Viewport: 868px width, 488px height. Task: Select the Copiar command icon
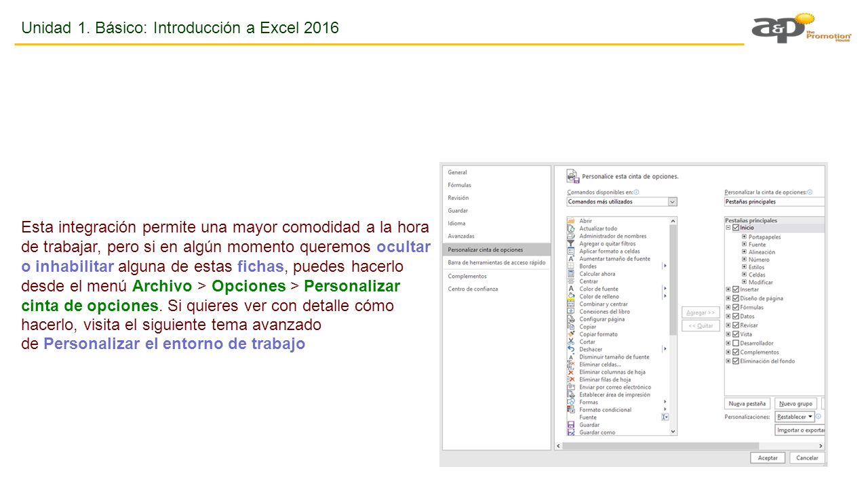pyautogui.click(x=571, y=327)
